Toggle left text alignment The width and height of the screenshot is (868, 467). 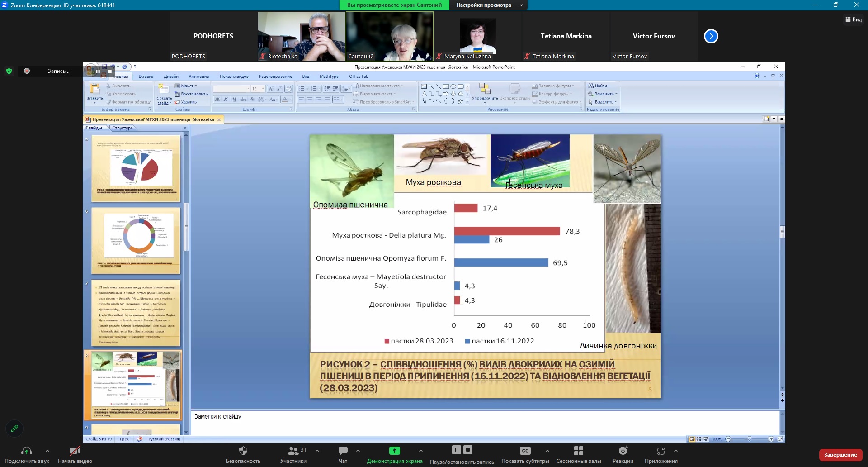point(302,100)
